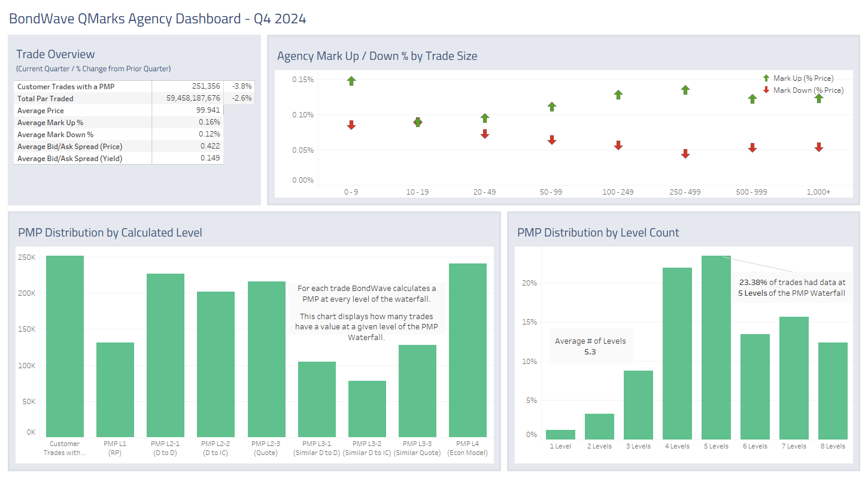Click the PMP L2-1 (D to D) bar
The width and height of the screenshot is (868, 479).
point(165,355)
